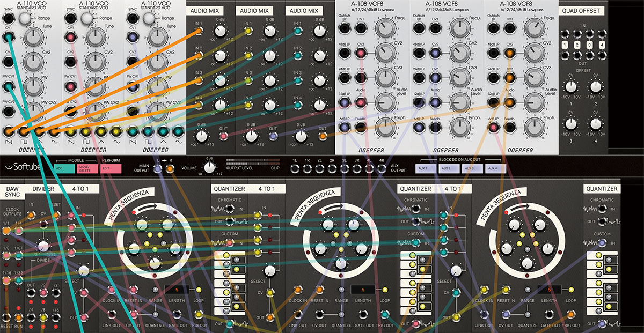Click the sine output jack of third VCO
Image resolution: width=644 pixels, height=333 pixels.
(178, 130)
